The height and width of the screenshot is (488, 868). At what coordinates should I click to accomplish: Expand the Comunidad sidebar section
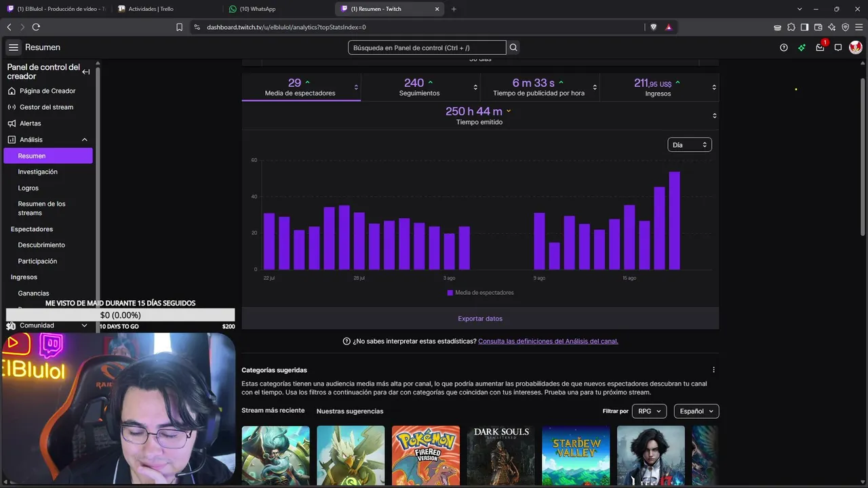84,325
